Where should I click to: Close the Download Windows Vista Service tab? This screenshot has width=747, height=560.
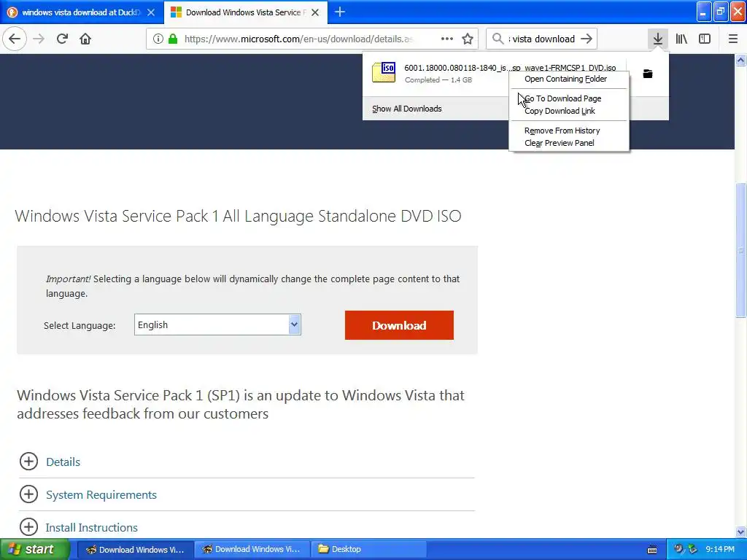pyautogui.click(x=315, y=12)
